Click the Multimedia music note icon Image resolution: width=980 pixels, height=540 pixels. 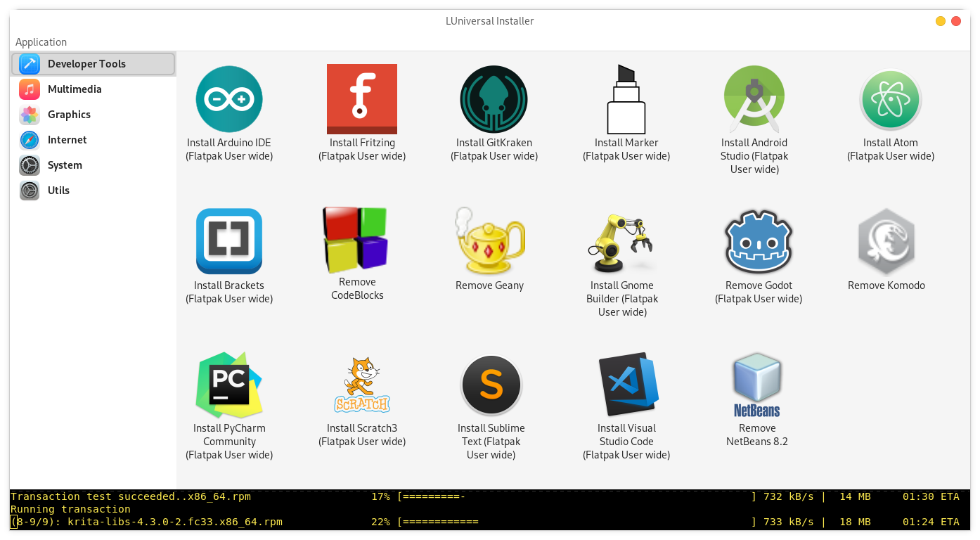(30, 89)
